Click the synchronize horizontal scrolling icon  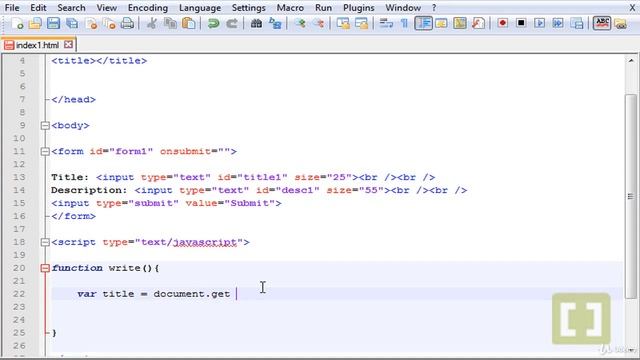362,23
